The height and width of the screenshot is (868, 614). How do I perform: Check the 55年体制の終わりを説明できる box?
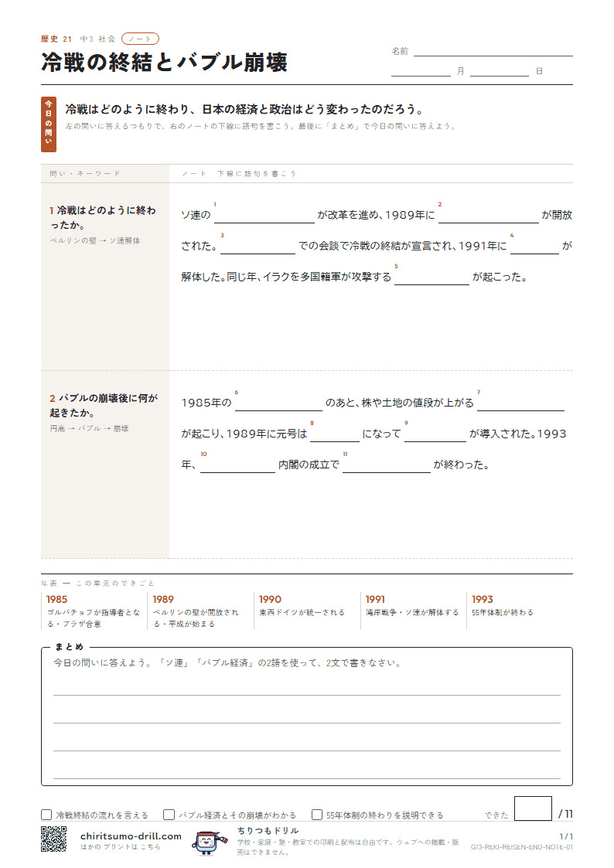317,815
